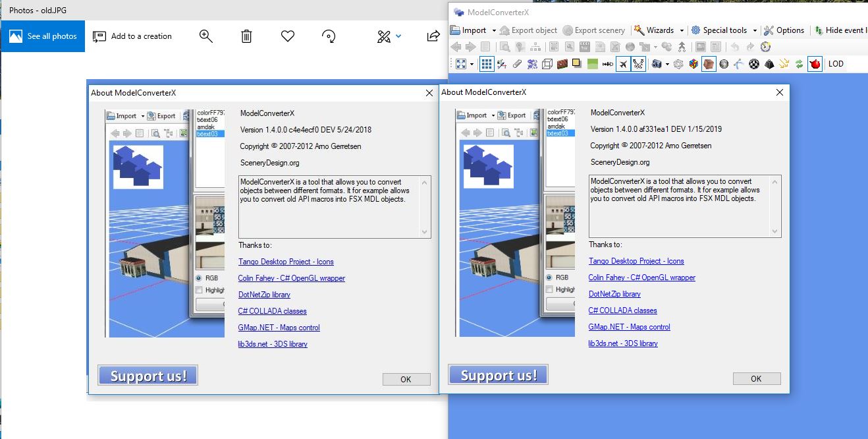Click the brick wall texture icon
The image size is (868, 439).
click(x=562, y=64)
